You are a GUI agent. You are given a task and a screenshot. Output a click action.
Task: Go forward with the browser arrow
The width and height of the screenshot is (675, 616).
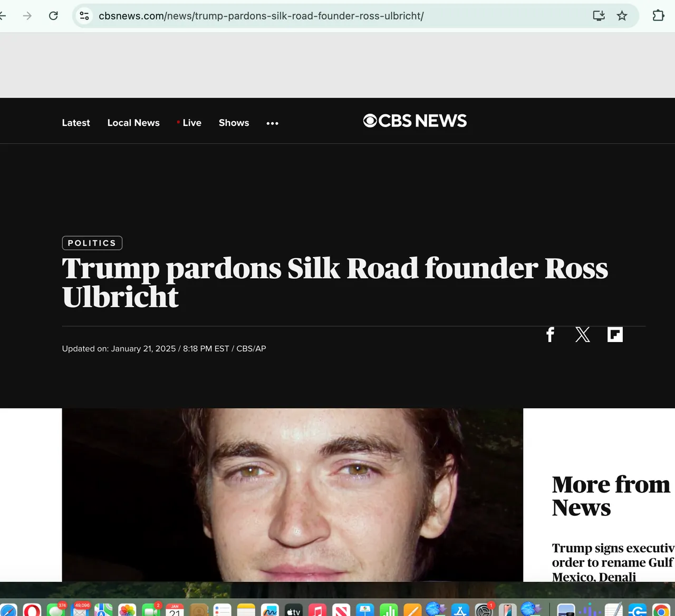pyautogui.click(x=27, y=16)
